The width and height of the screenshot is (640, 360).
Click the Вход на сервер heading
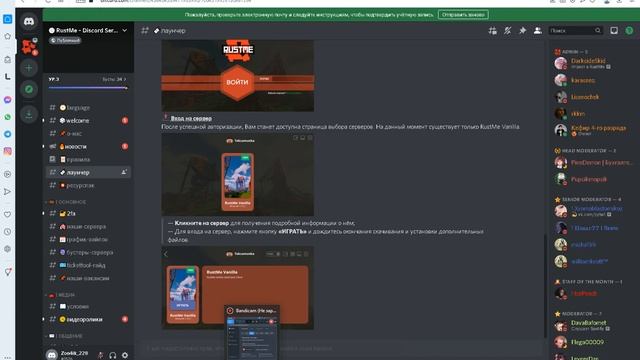[191, 118]
